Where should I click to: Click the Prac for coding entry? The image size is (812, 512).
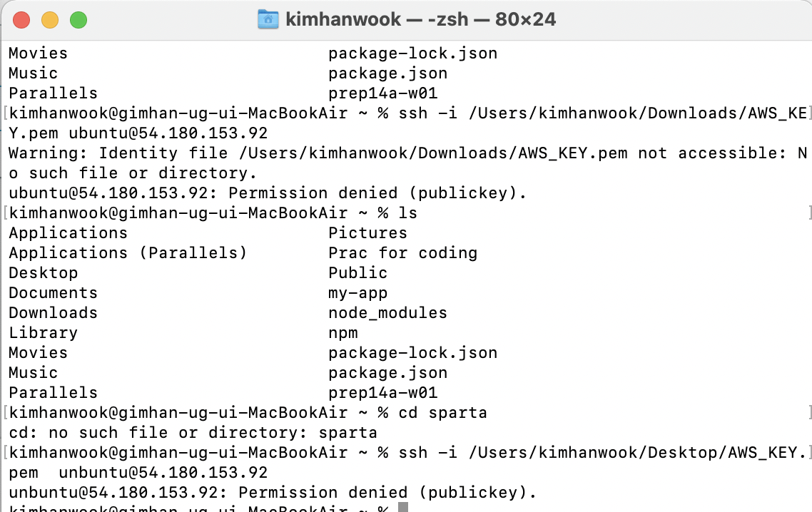click(403, 252)
